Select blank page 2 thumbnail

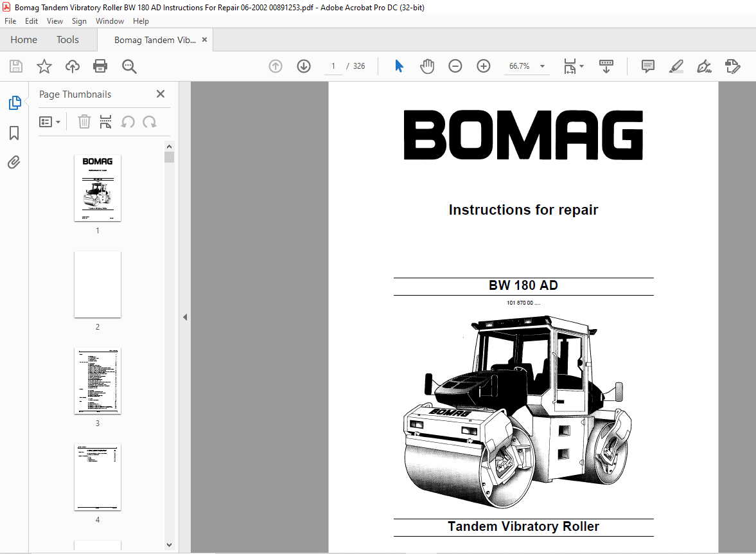[98, 284]
